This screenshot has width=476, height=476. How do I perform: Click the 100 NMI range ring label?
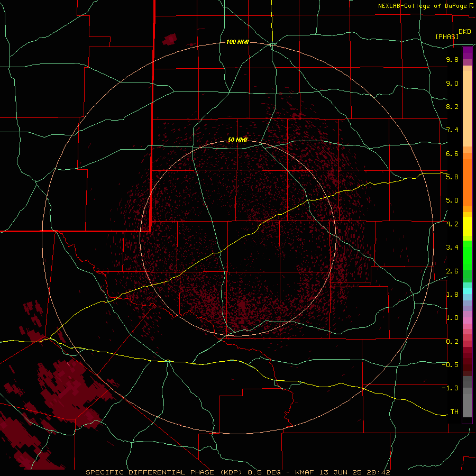pyautogui.click(x=237, y=42)
